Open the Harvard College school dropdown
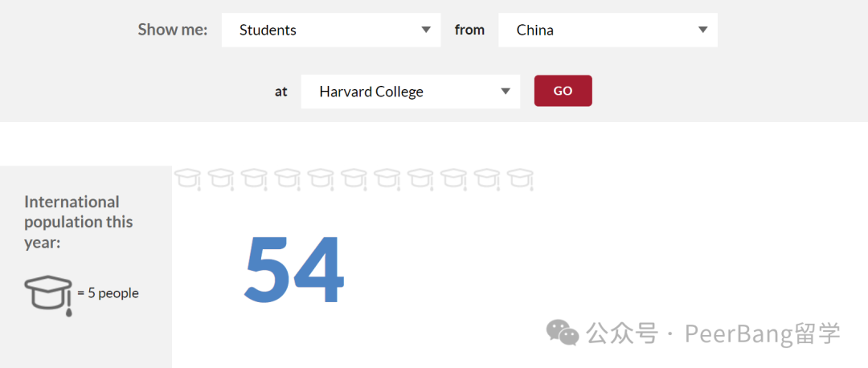 (x=411, y=92)
